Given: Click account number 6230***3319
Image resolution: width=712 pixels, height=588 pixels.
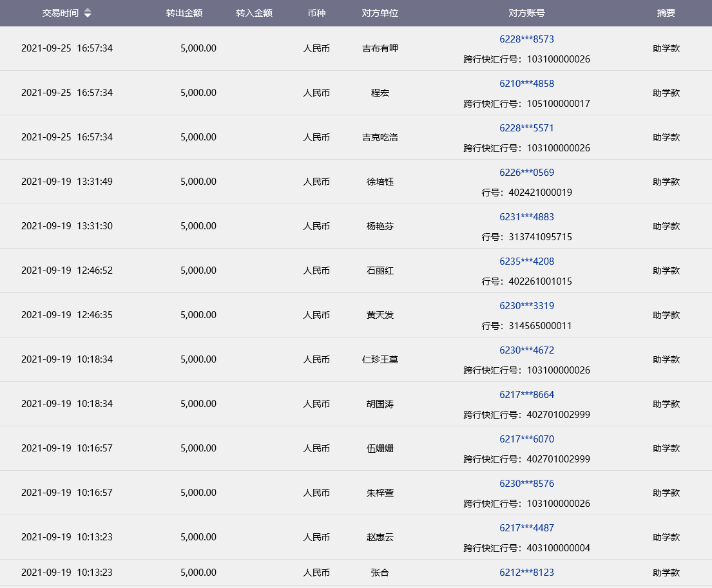Looking at the screenshot, I should [x=526, y=306].
